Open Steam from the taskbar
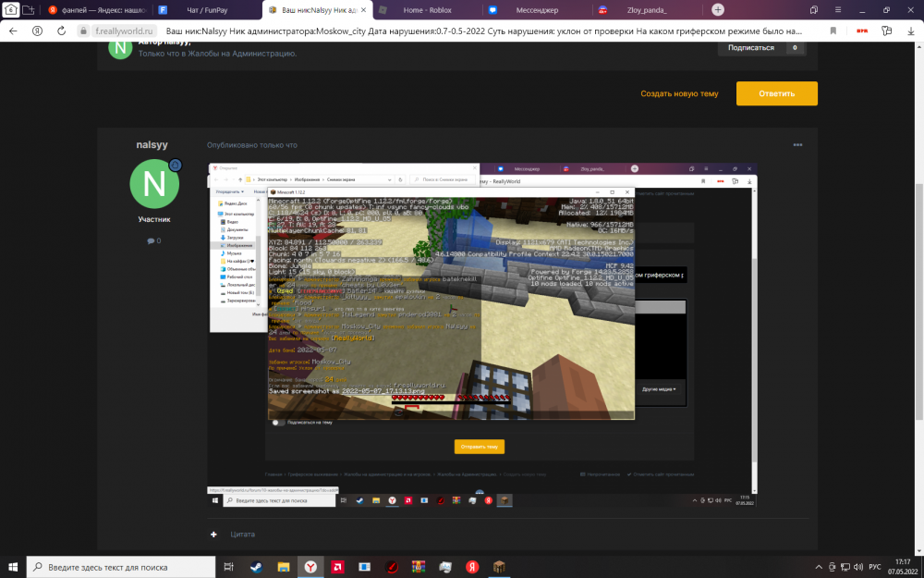The width and height of the screenshot is (924, 578). (x=256, y=567)
